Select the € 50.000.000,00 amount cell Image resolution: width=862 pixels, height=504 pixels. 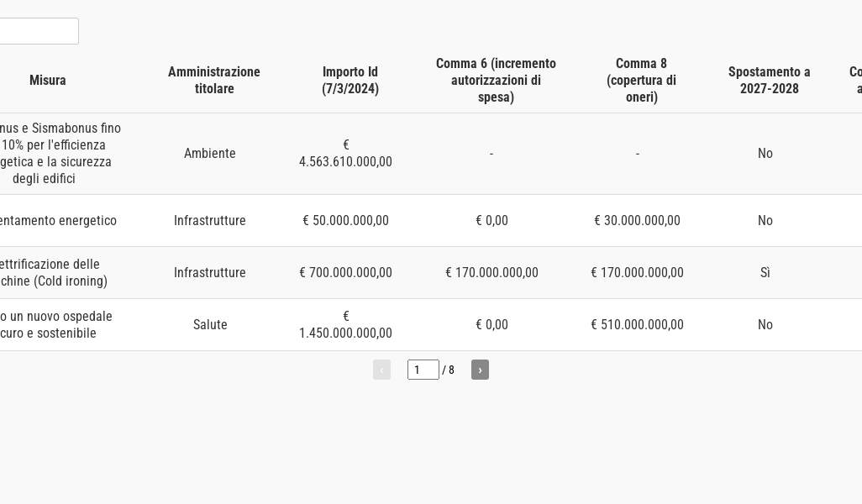345,221
